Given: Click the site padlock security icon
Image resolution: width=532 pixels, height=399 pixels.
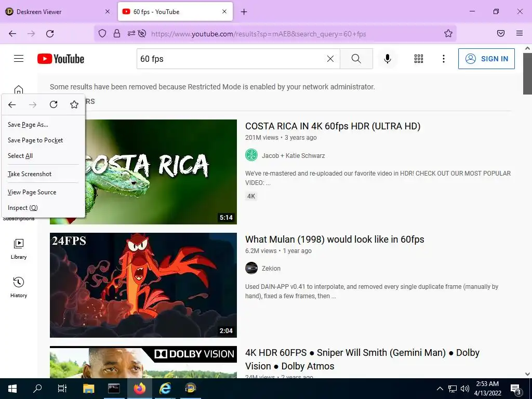Looking at the screenshot, I should click(x=117, y=33).
